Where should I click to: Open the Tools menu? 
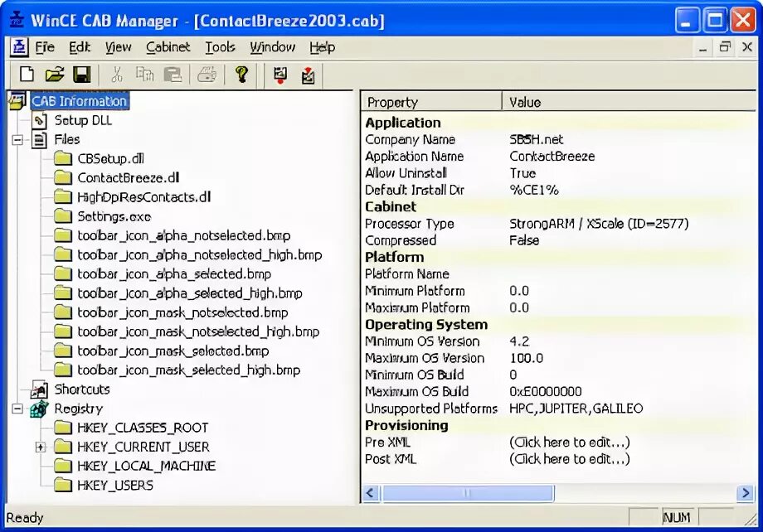(x=220, y=47)
